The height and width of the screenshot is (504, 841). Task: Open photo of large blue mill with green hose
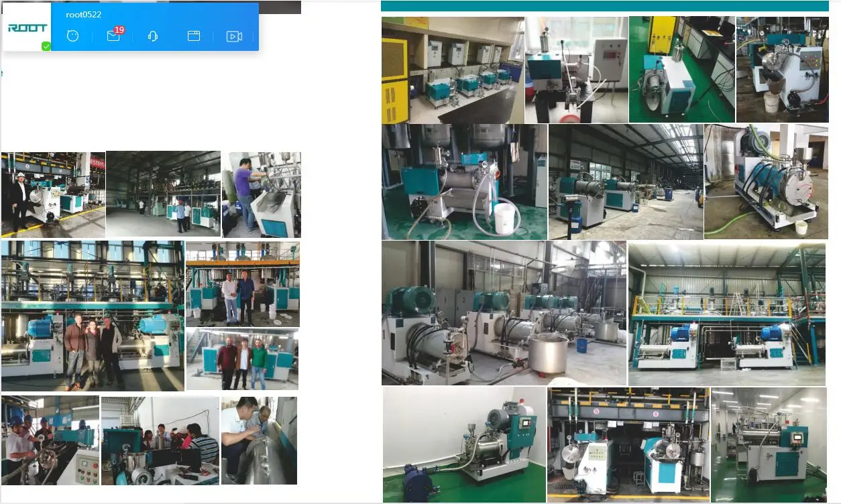pos(766,182)
